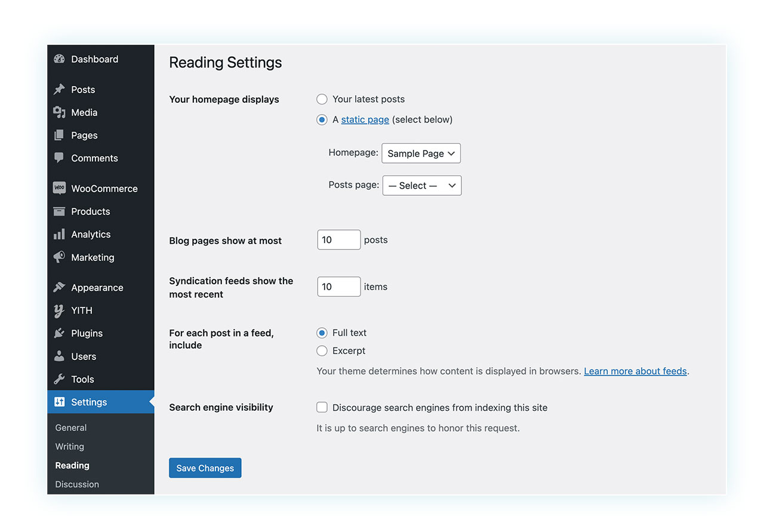
Task: Open Discussion settings submenu
Action: coord(77,484)
